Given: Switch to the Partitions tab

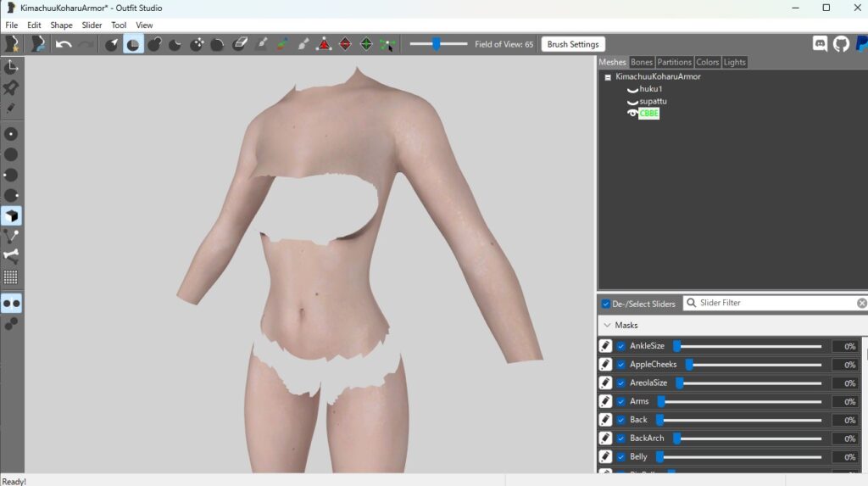Looking at the screenshot, I should tap(674, 62).
